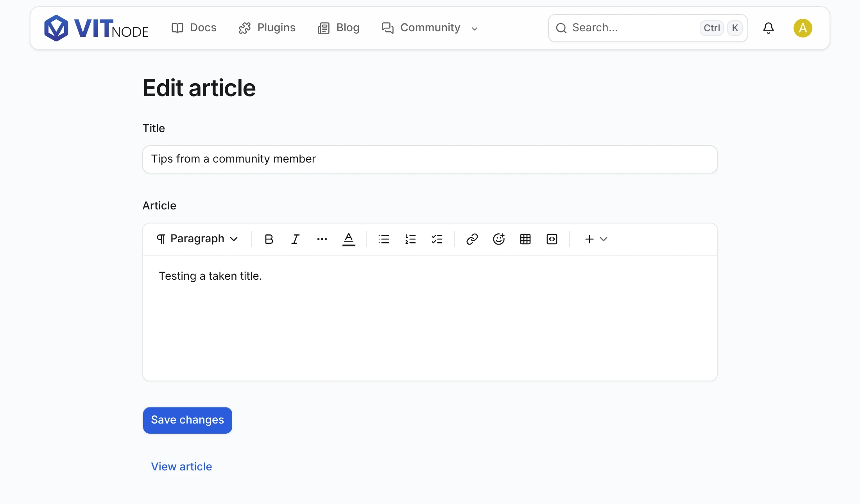This screenshot has width=860, height=504.
Task: Open the user avatar menu
Action: coord(803,28)
